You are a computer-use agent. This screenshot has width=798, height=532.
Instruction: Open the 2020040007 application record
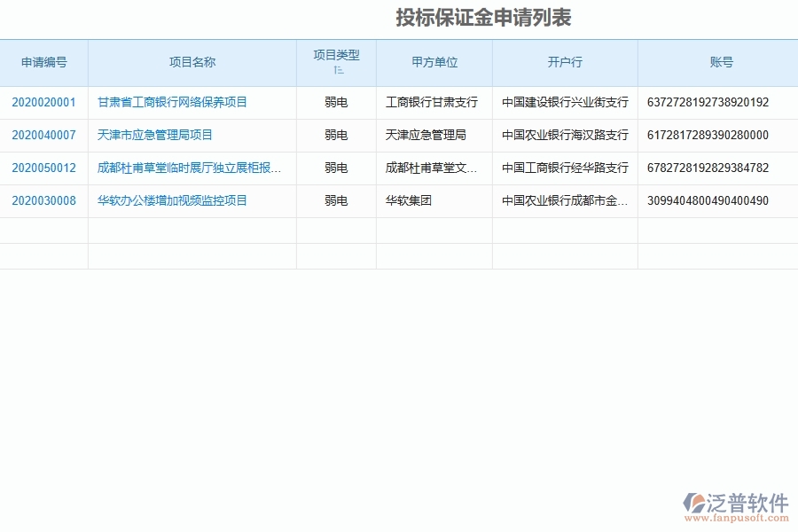[x=45, y=135]
